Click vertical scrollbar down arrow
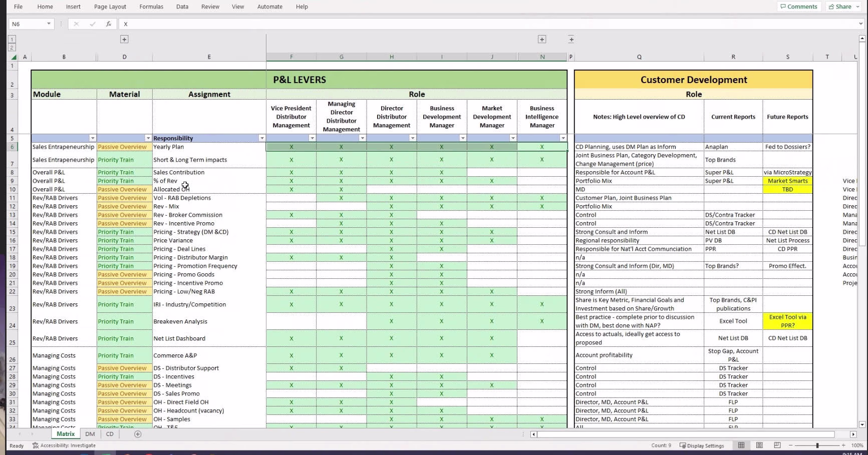Screen dimensions: 868x455 (862, 424)
